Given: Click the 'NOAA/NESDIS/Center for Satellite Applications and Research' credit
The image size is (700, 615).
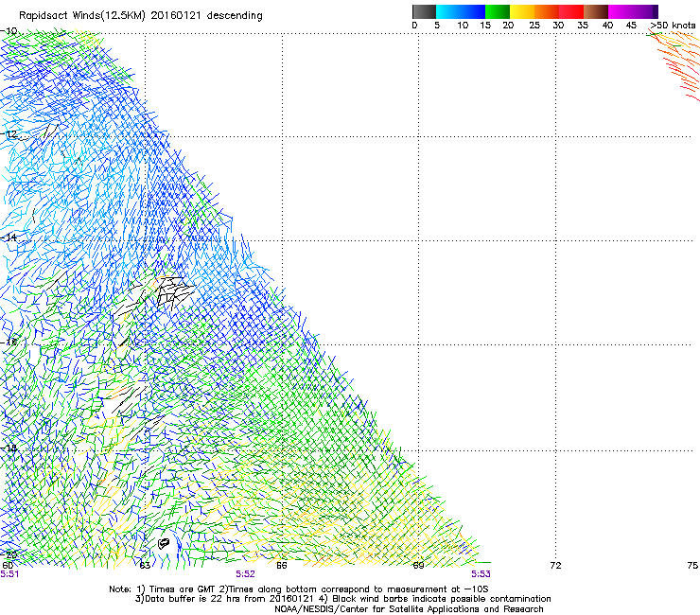Looking at the screenshot, I should coord(409,609).
